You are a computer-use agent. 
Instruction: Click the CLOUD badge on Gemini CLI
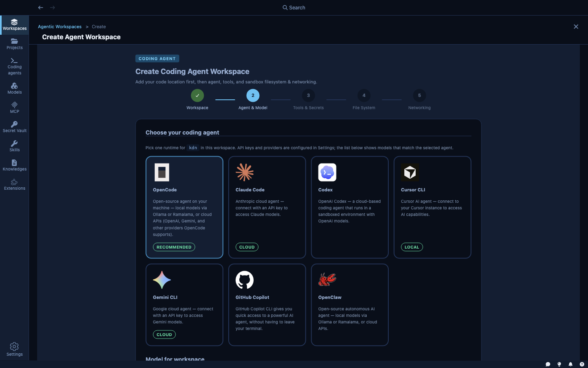tap(164, 334)
